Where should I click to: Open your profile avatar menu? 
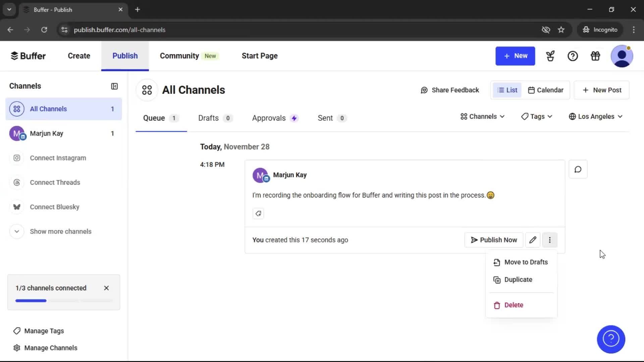[622, 56]
